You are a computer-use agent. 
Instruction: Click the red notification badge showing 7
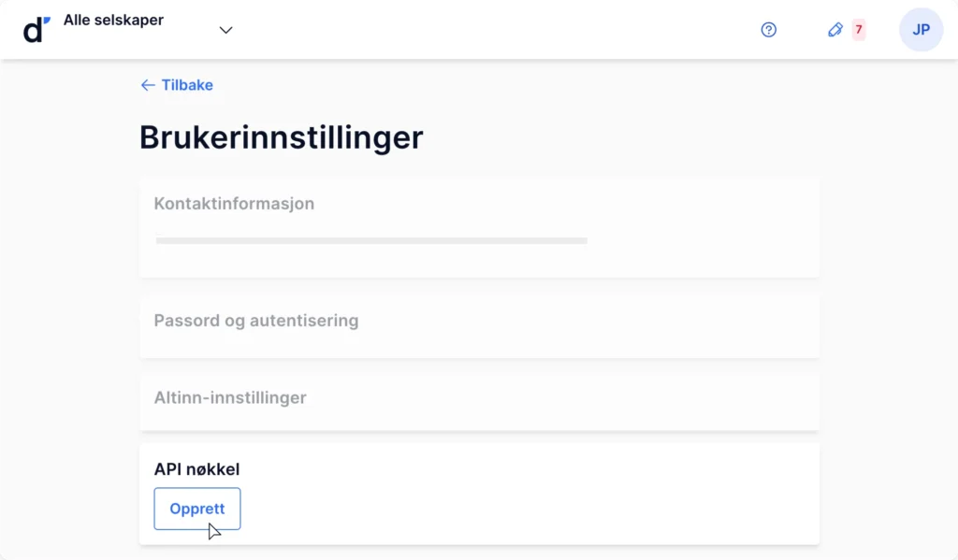(859, 29)
